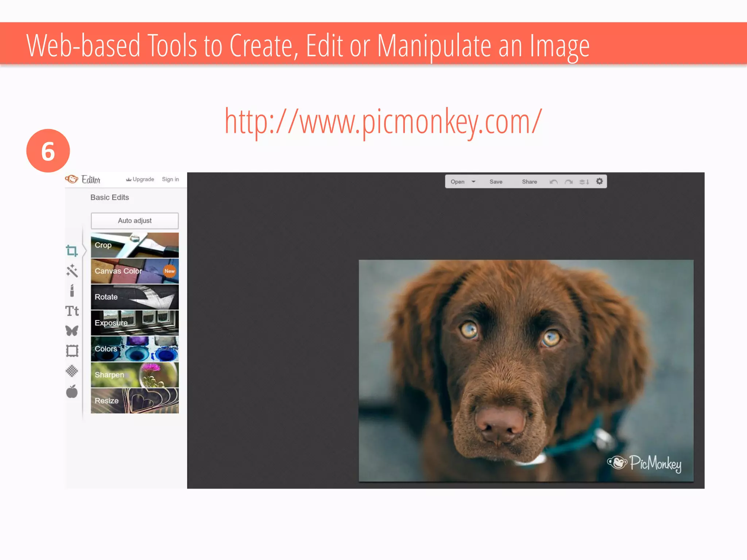Viewport: 747px width, 560px height.
Task: Click the Auto adjust button
Action: pos(135,221)
